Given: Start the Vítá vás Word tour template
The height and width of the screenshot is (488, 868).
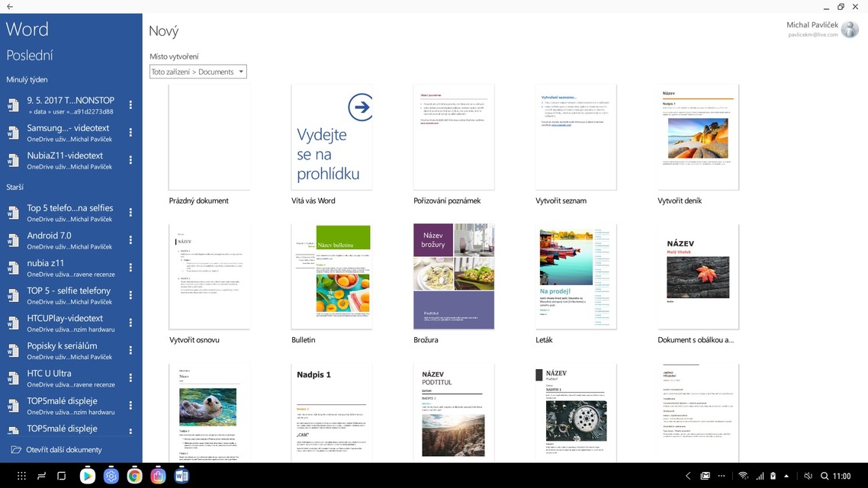Looking at the screenshot, I should (332, 137).
